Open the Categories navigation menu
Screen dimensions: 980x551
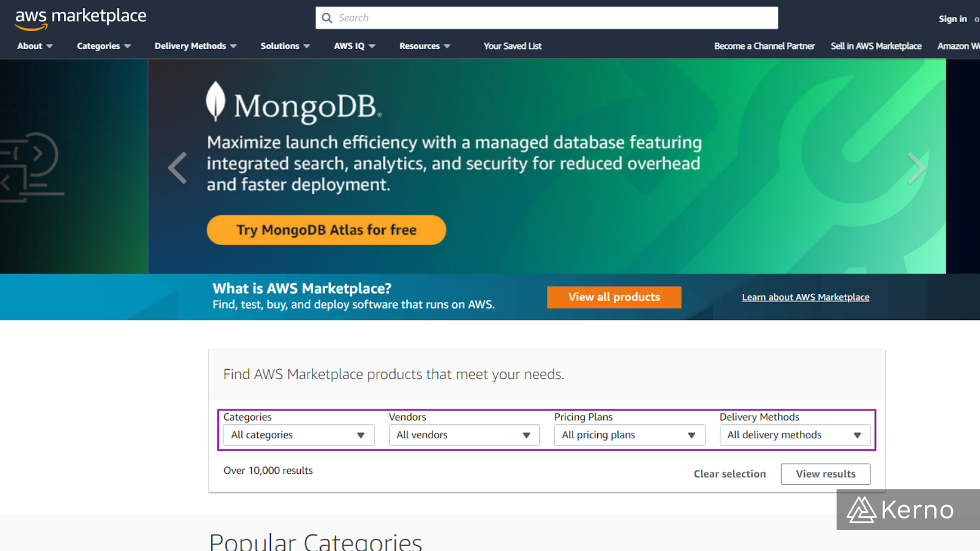[104, 46]
